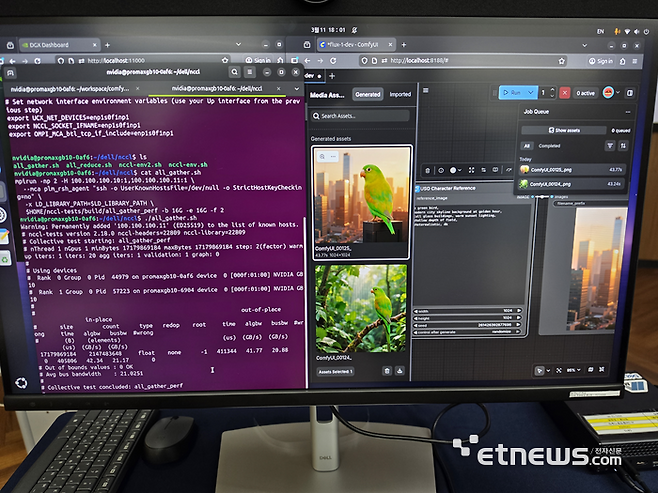Download the selected asset

(401, 370)
